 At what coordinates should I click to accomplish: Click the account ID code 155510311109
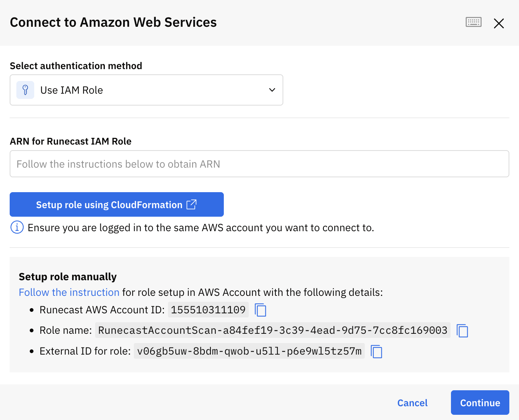(208, 310)
